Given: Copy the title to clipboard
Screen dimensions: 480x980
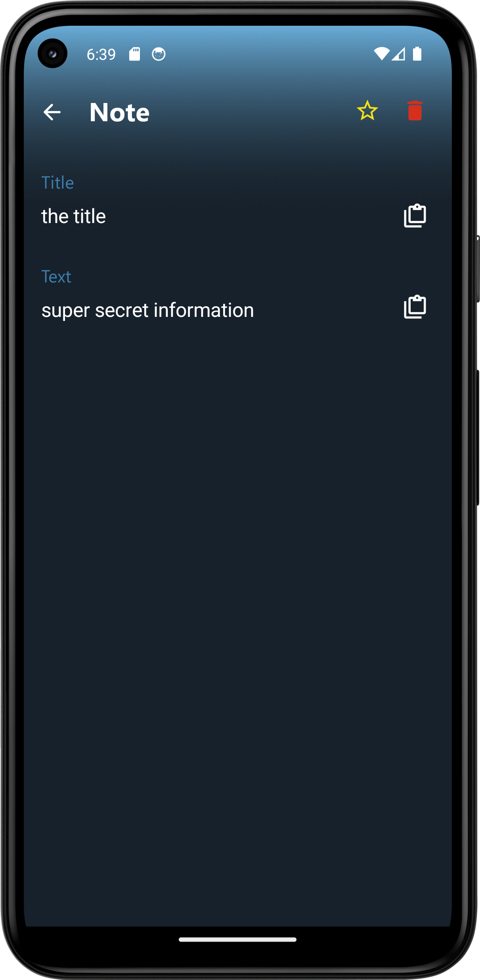Looking at the screenshot, I should [415, 216].
